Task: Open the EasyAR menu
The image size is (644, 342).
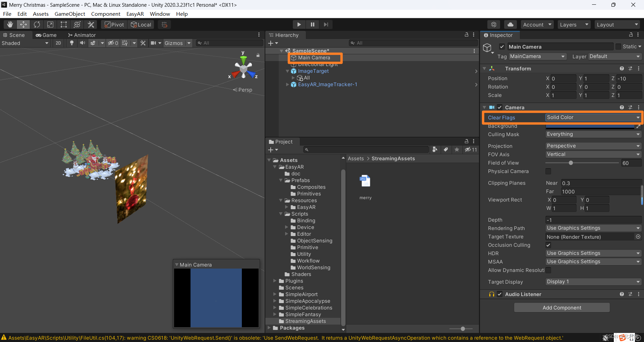Action: click(135, 14)
